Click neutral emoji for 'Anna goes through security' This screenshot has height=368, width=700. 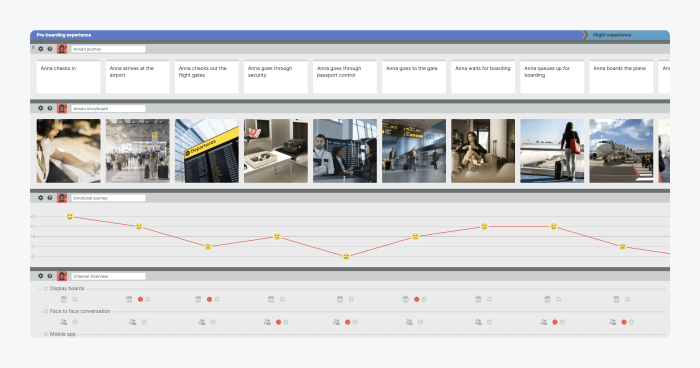(277, 236)
